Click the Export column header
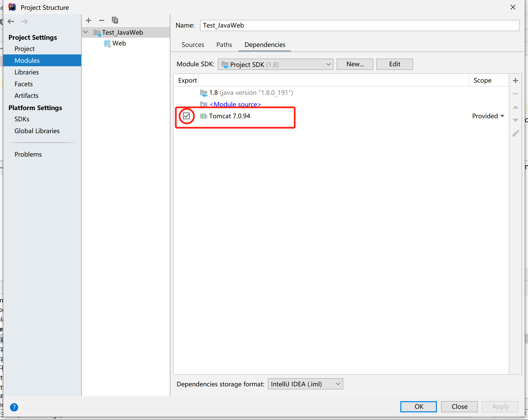Screen dimensions: 528x420 [x=187, y=80]
